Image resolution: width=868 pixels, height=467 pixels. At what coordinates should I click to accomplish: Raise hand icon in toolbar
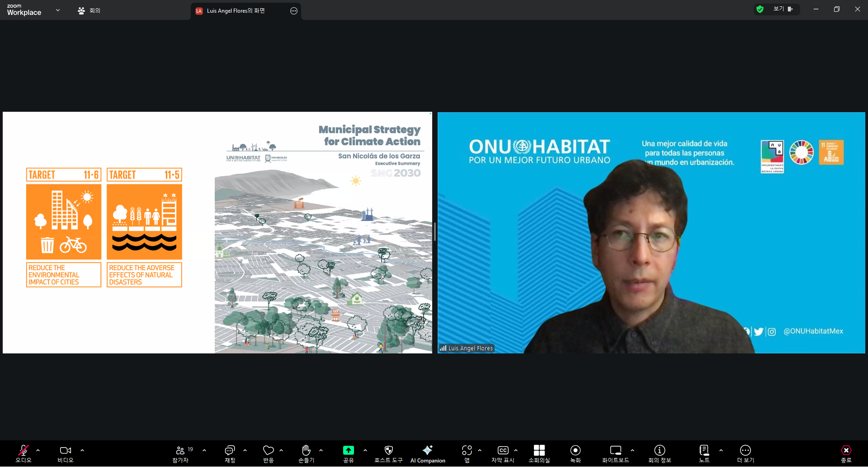(x=306, y=450)
